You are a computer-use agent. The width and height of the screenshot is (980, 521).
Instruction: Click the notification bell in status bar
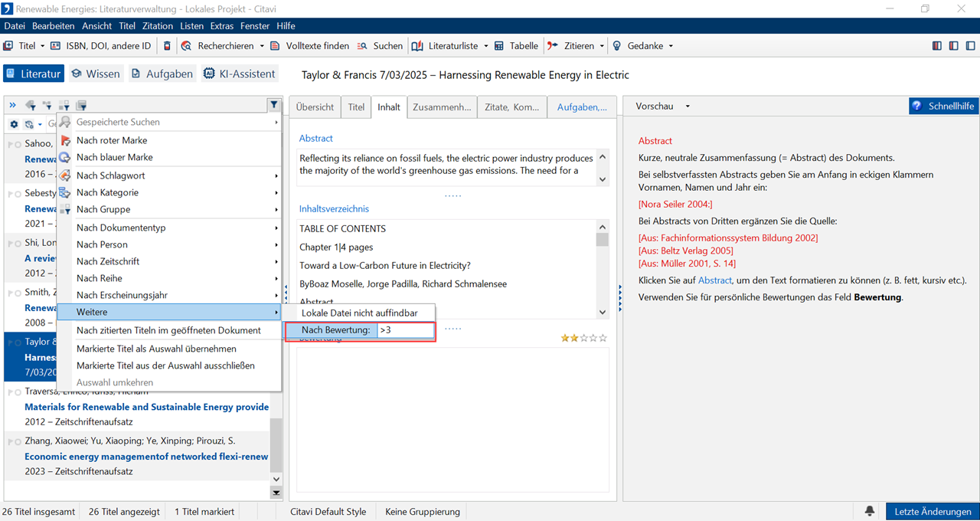[870, 511]
